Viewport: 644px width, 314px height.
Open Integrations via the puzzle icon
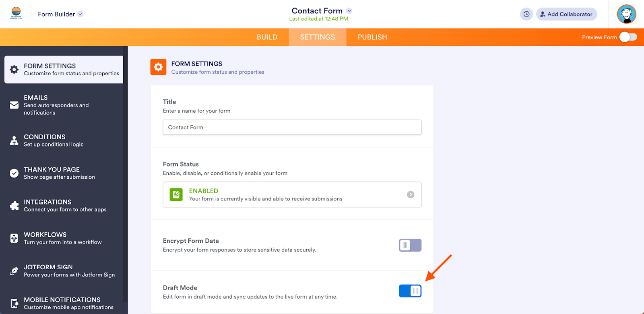[x=14, y=206]
